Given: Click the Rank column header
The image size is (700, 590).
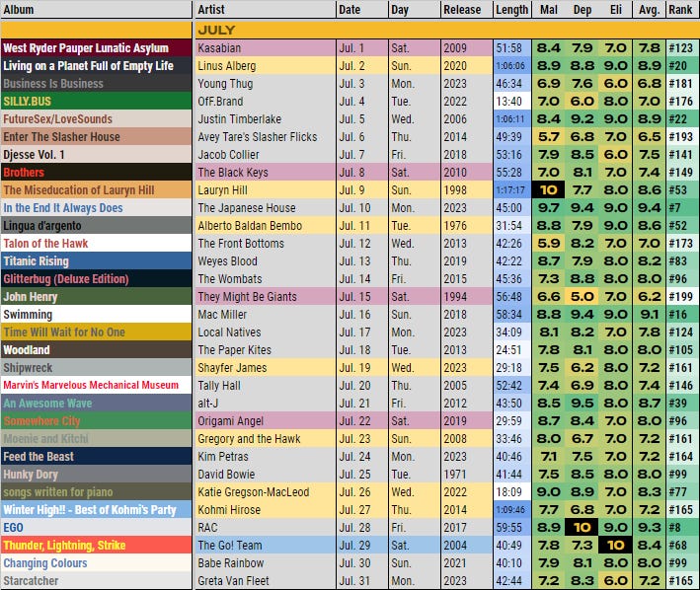Looking at the screenshot, I should 680,9.
